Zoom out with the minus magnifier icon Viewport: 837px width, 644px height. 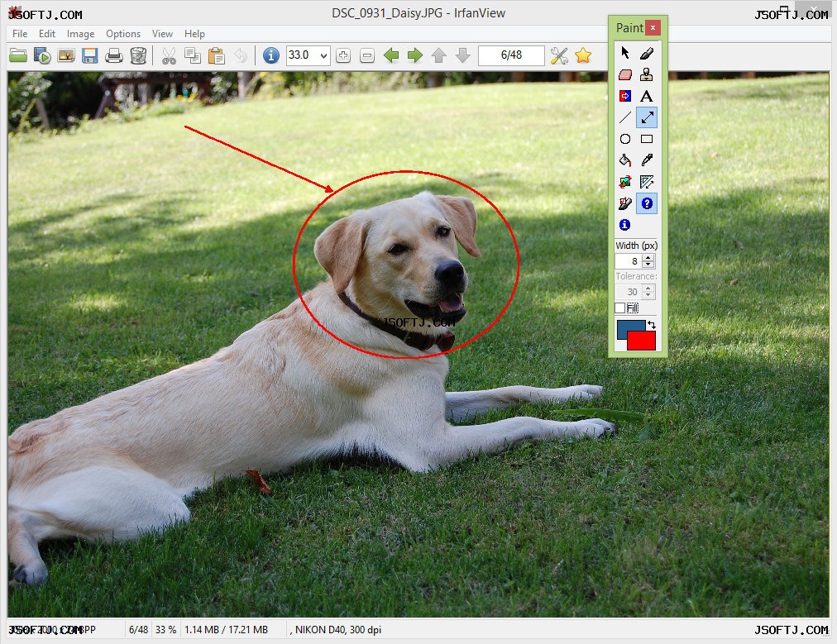point(367,55)
